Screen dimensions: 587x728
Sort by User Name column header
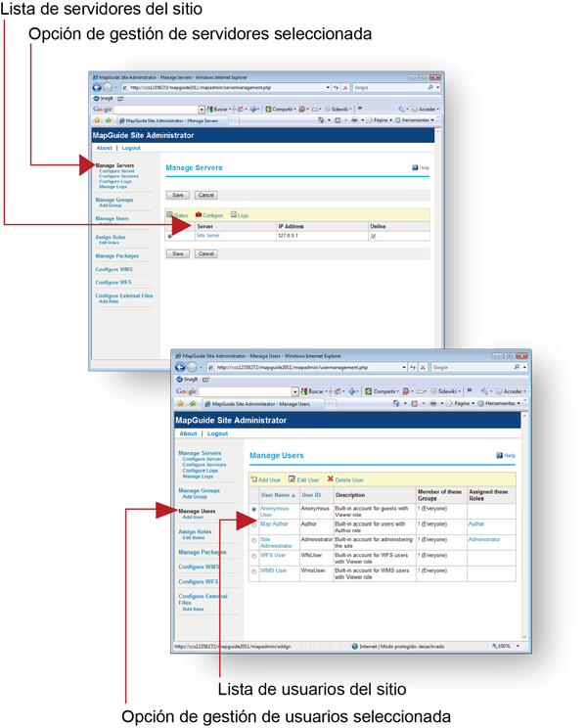(275, 495)
